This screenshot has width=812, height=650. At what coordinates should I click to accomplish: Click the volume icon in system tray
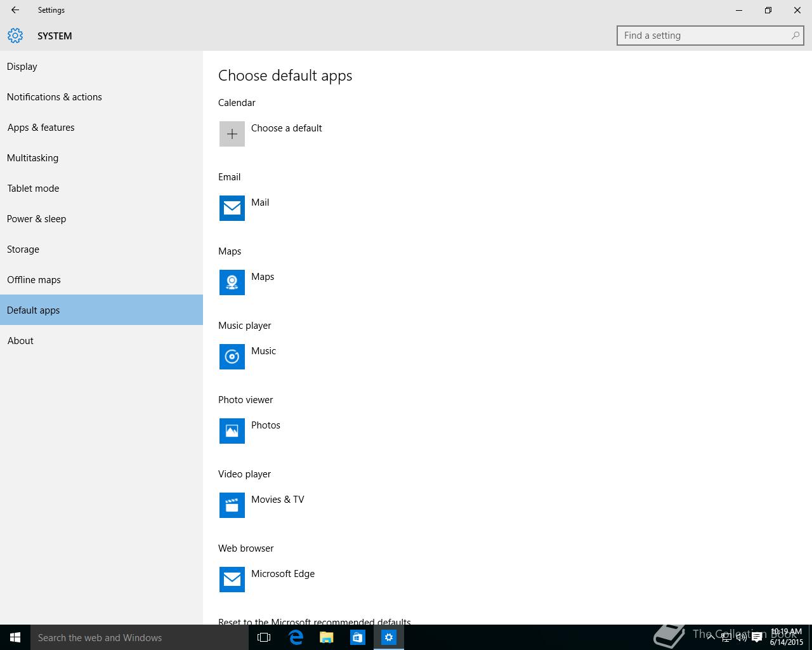pyautogui.click(x=741, y=638)
